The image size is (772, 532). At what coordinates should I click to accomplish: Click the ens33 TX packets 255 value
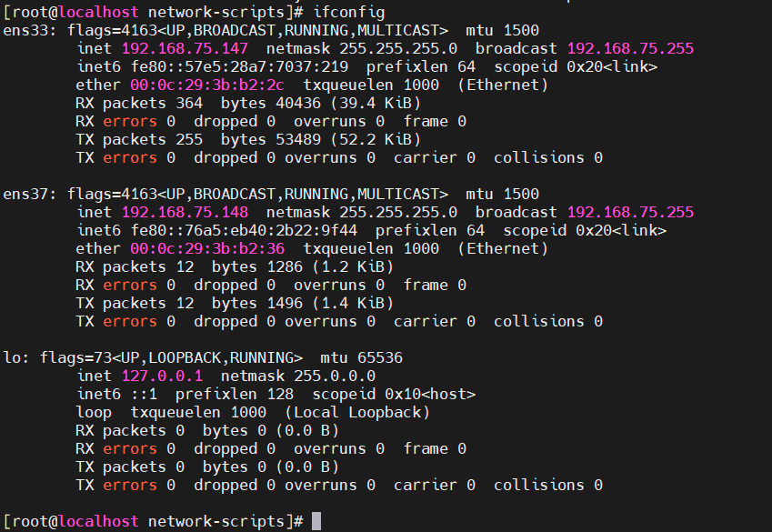(x=189, y=139)
